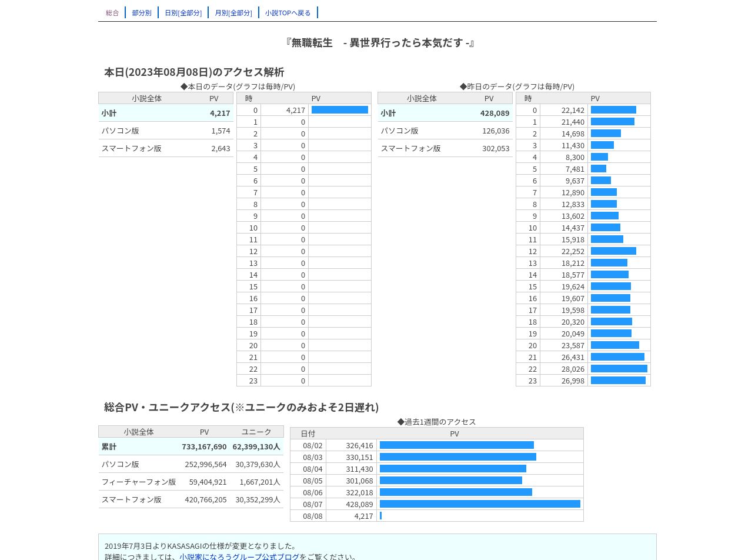
Task: Go back via 小説TOPへ戻る link
Action: tap(288, 12)
